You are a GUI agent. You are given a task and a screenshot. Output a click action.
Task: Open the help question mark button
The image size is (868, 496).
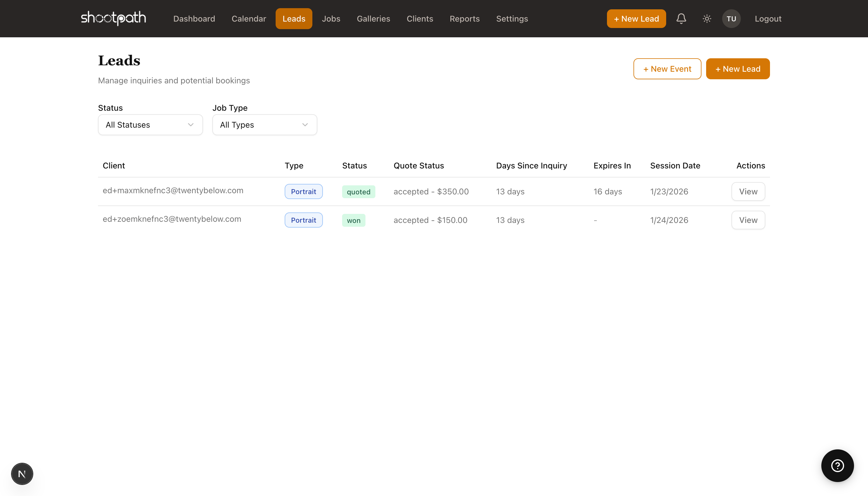pyautogui.click(x=837, y=465)
